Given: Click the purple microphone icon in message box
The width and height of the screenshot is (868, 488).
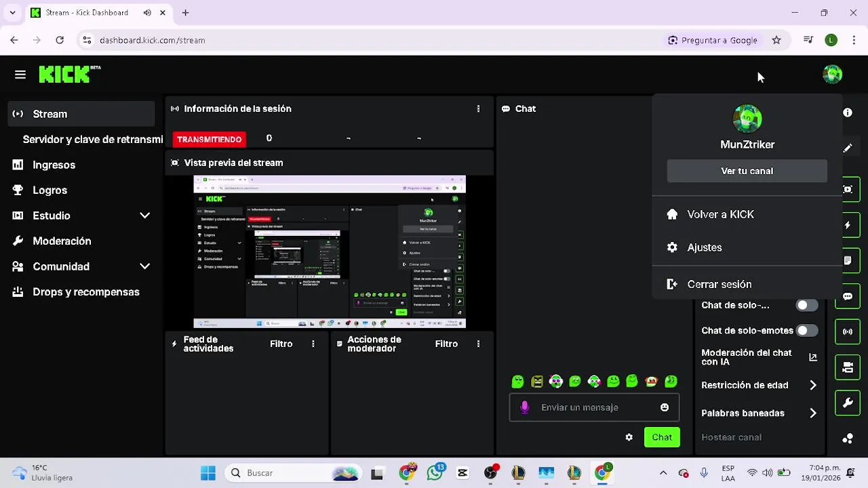Looking at the screenshot, I should 524,407.
